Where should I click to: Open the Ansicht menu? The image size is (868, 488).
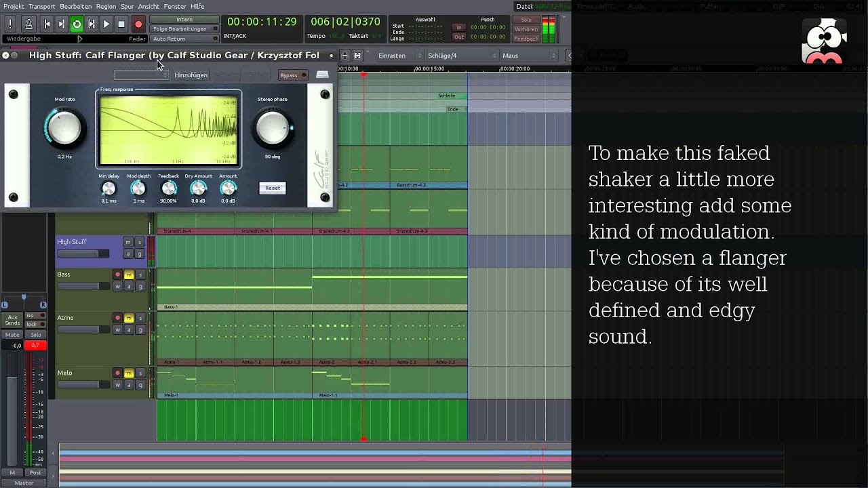[x=149, y=6]
